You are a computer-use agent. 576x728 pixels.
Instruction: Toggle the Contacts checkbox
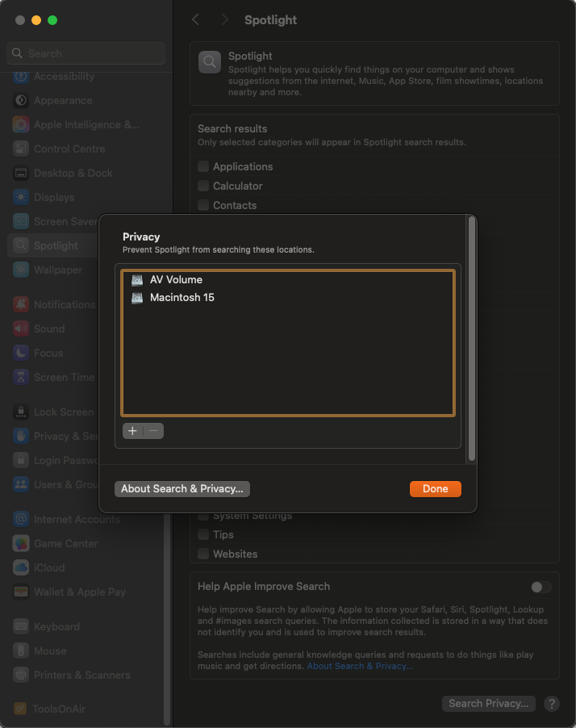pos(203,205)
